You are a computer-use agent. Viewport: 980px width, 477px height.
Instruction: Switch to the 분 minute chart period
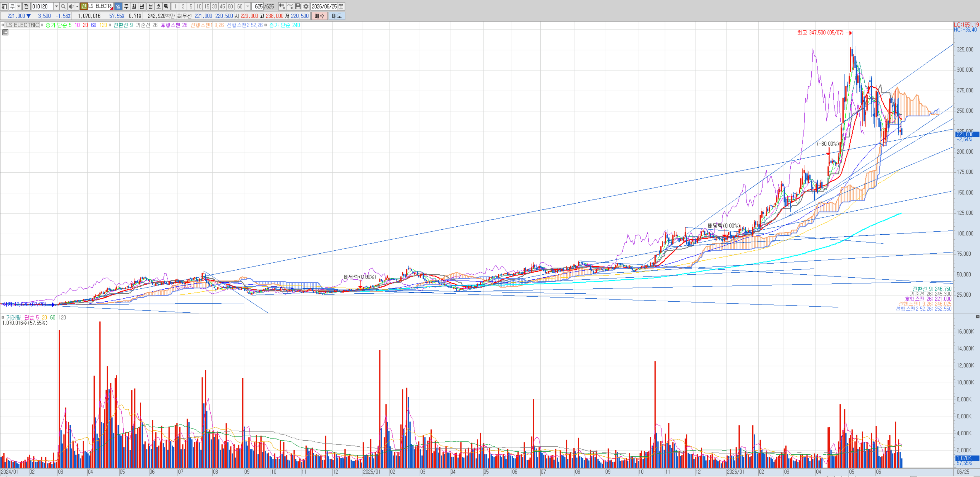coord(150,6)
